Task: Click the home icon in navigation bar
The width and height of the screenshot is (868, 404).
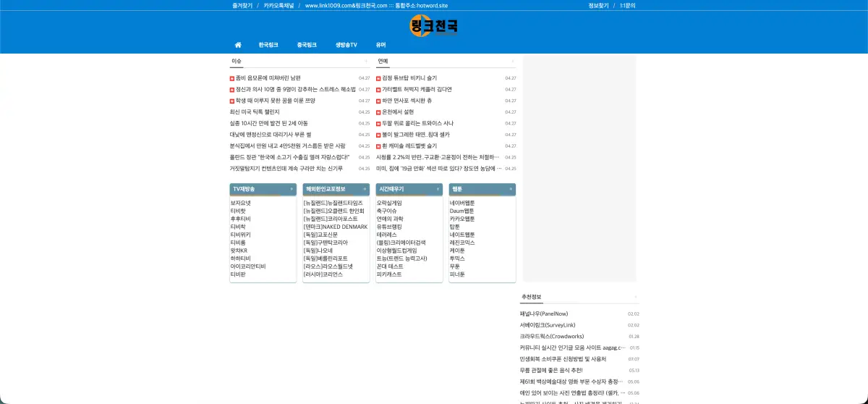Action: (x=238, y=45)
